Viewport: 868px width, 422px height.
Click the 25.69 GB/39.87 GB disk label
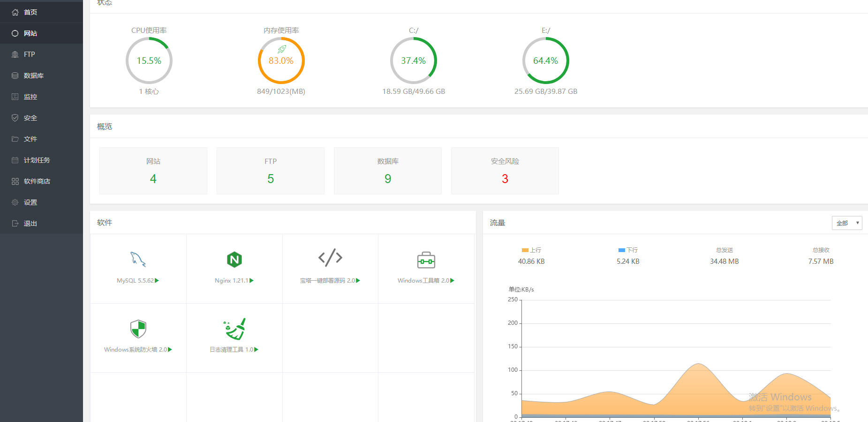pos(546,92)
